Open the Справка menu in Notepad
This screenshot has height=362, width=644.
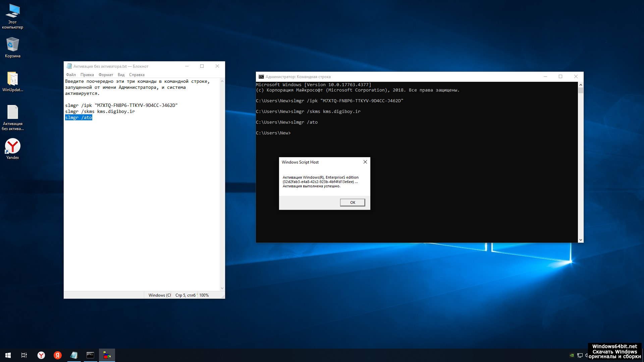[x=137, y=75]
